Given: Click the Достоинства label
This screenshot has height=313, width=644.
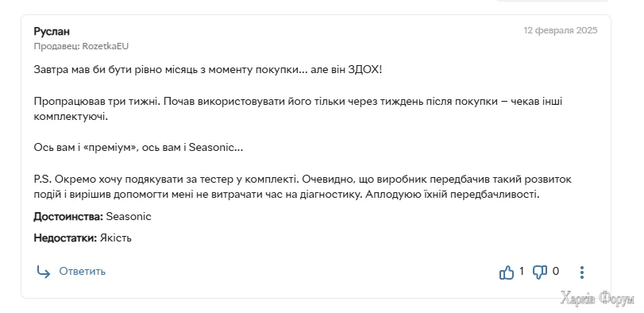Looking at the screenshot, I should click(68, 216).
